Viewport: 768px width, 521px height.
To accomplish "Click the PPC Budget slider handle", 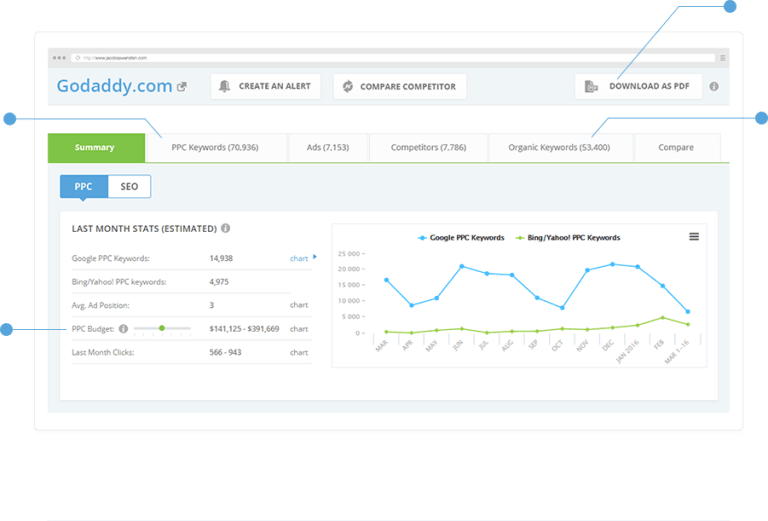I will [162, 328].
